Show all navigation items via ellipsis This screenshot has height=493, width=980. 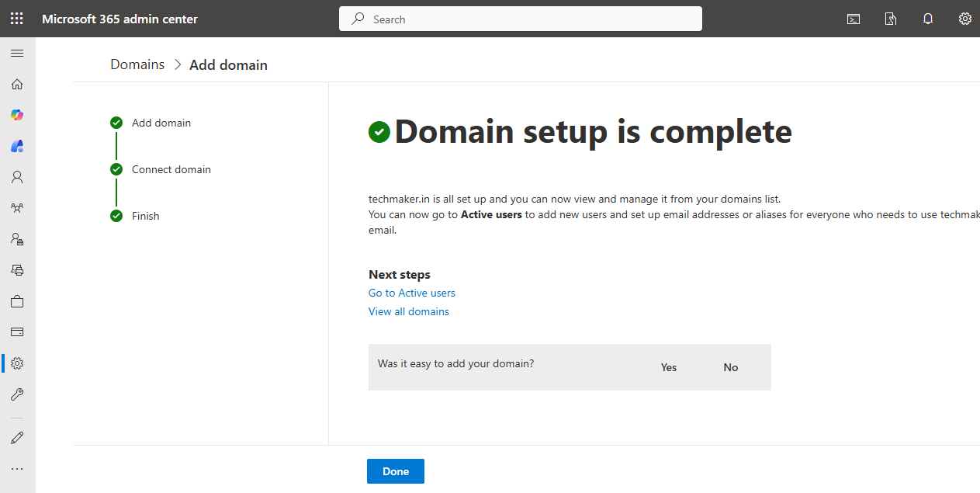(x=17, y=469)
